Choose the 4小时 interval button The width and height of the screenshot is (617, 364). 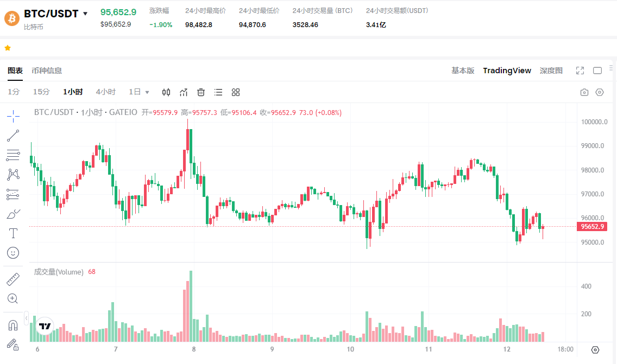105,92
